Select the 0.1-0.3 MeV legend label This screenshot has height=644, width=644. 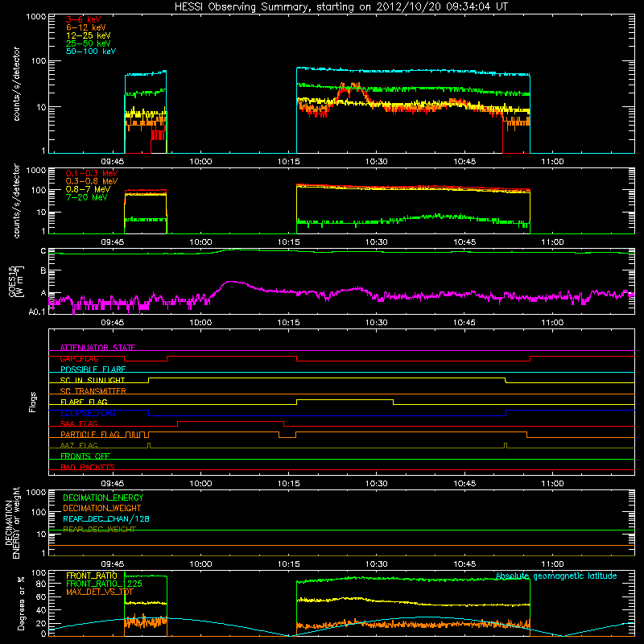tap(92, 173)
